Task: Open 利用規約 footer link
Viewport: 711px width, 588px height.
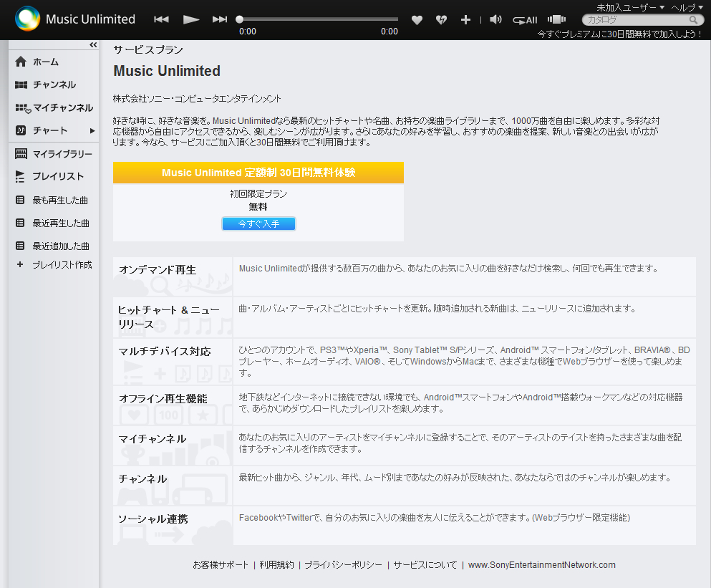Action: click(x=276, y=565)
